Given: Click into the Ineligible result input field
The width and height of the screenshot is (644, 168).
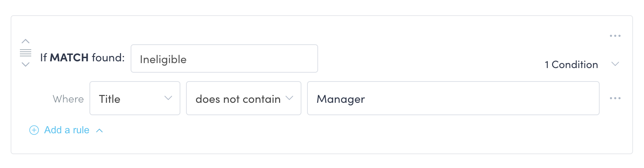Looking at the screenshot, I should [x=224, y=58].
